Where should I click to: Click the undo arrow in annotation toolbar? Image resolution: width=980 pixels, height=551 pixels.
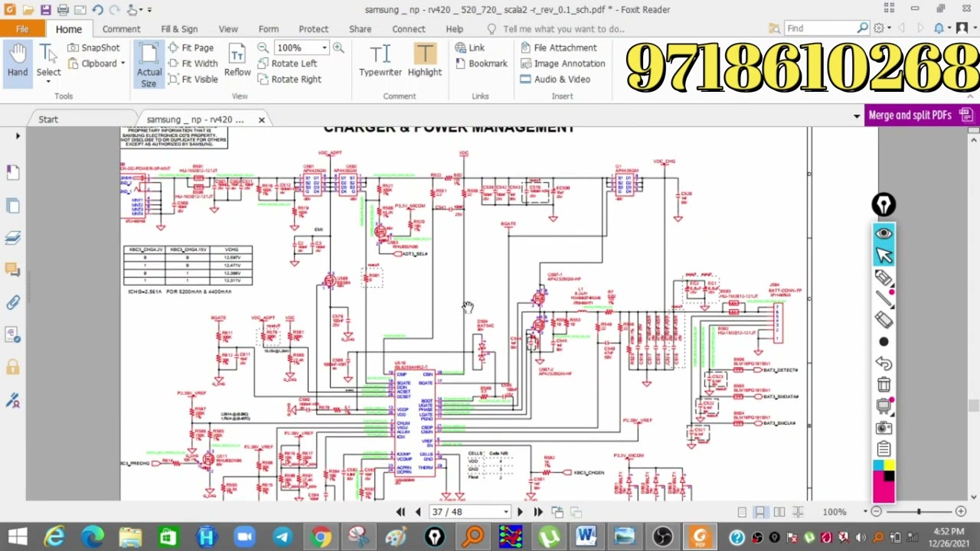[884, 364]
